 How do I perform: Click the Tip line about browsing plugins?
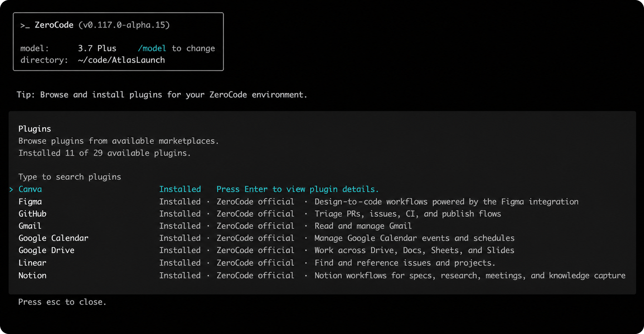[x=162, y=95]
